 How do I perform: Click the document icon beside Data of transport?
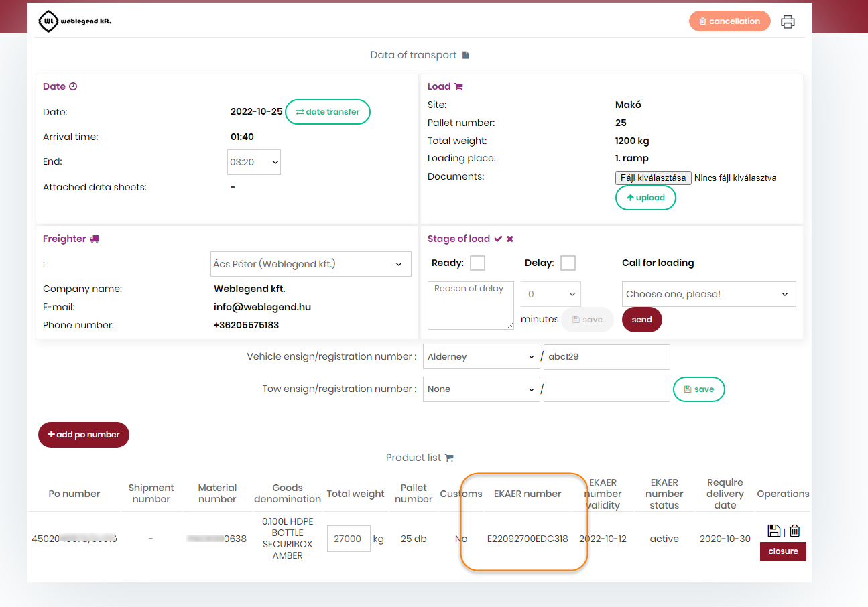point(466,55)
